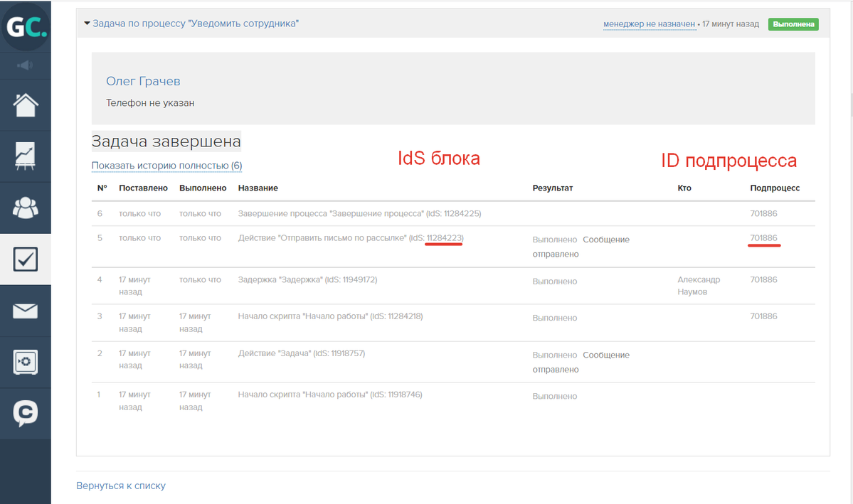The height and width of the screenshot is (504, 853).
Task: Click "Александр Наумов" in Кто column
Action: [x=699, y=286]
